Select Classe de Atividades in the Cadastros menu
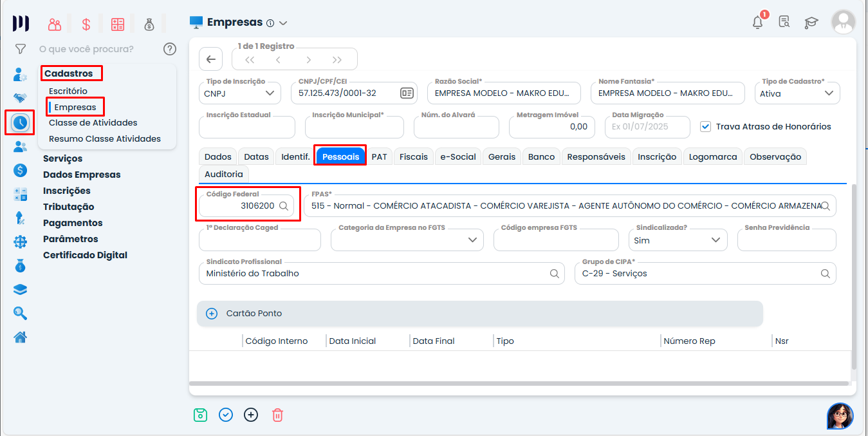This screenshot has width=868, height=436. pyautogui.click(x=94, y=122)
